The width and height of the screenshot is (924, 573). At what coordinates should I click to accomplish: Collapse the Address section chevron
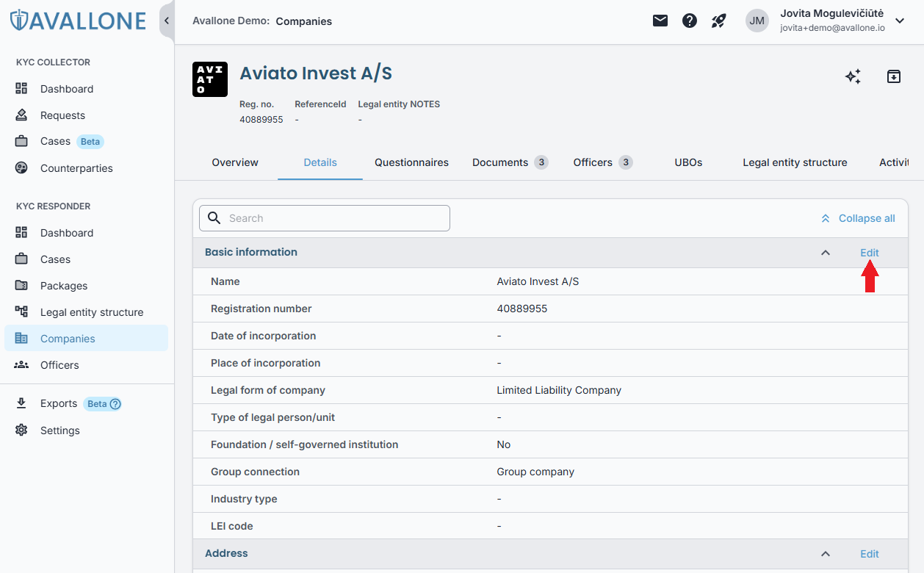pyautogui.click(x=826, y=554)
